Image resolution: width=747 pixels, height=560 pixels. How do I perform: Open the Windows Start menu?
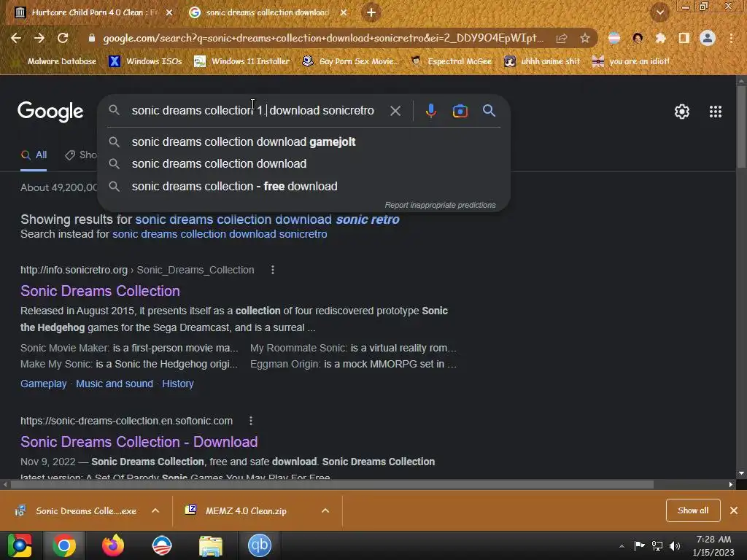click(x=20, y=545)
